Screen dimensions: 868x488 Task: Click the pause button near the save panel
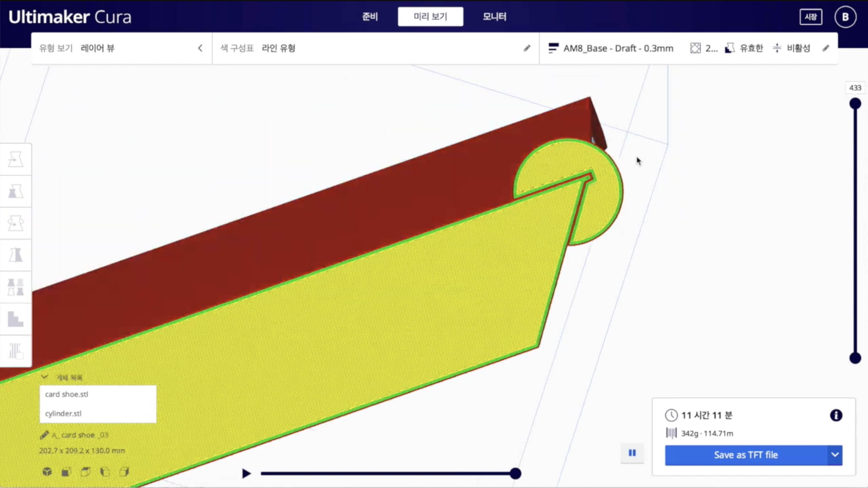pos(632,453)
